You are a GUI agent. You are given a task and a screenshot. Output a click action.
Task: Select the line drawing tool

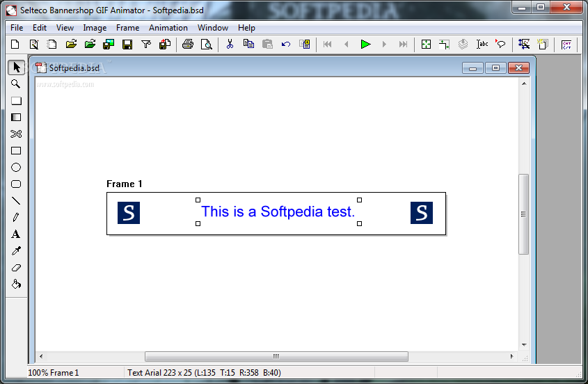point(16,200)
